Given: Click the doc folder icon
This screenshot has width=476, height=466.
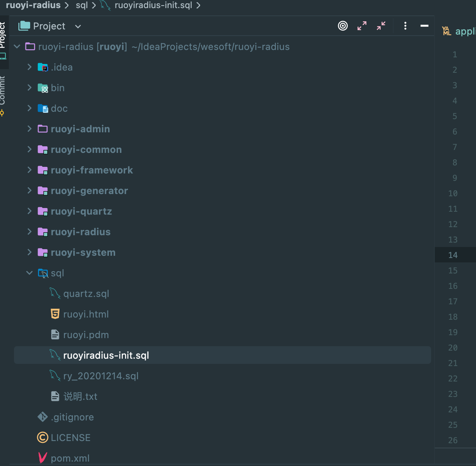Looking at the screenshot, I should (43, 108).
